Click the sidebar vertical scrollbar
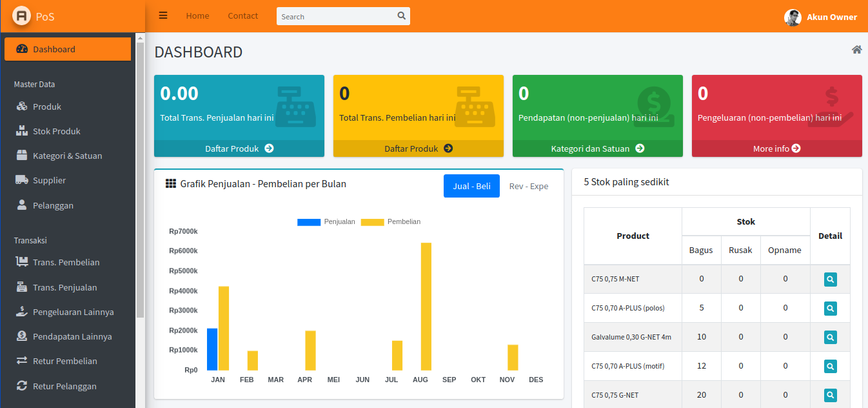Viewport: 868px width, 408px height. click(140, 181)
